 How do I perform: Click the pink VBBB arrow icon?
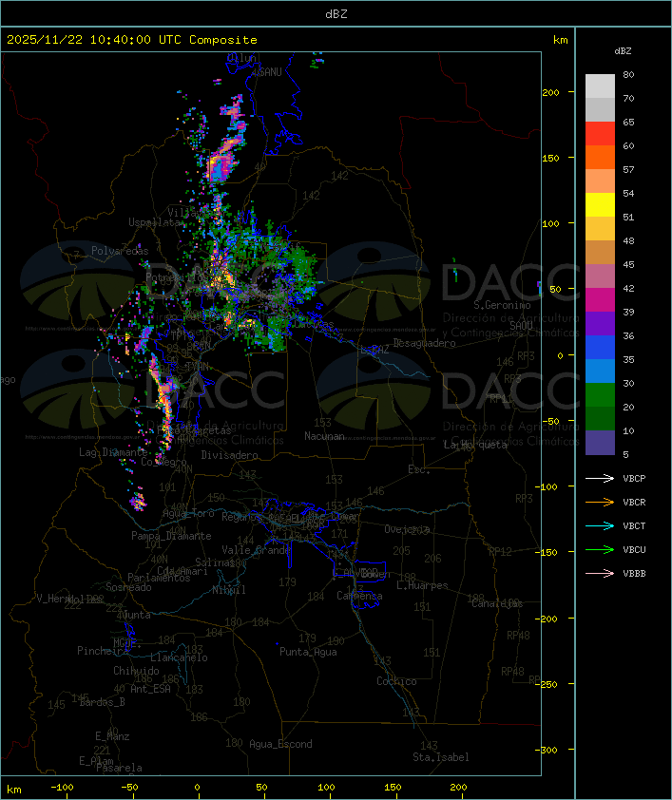[x=600, y=574]
